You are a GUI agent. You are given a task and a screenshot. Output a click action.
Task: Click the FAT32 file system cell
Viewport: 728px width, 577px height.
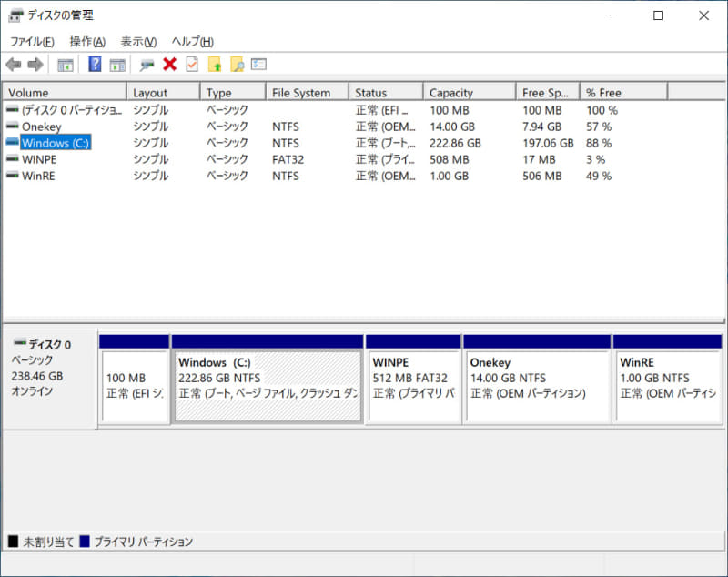pos(288,159)
